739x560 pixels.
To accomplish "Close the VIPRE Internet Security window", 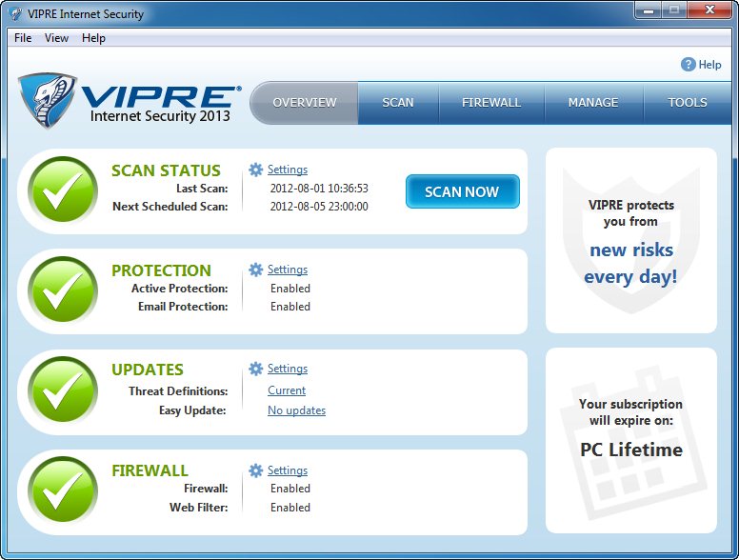I will pyautogui.click(x=709, y=10).
